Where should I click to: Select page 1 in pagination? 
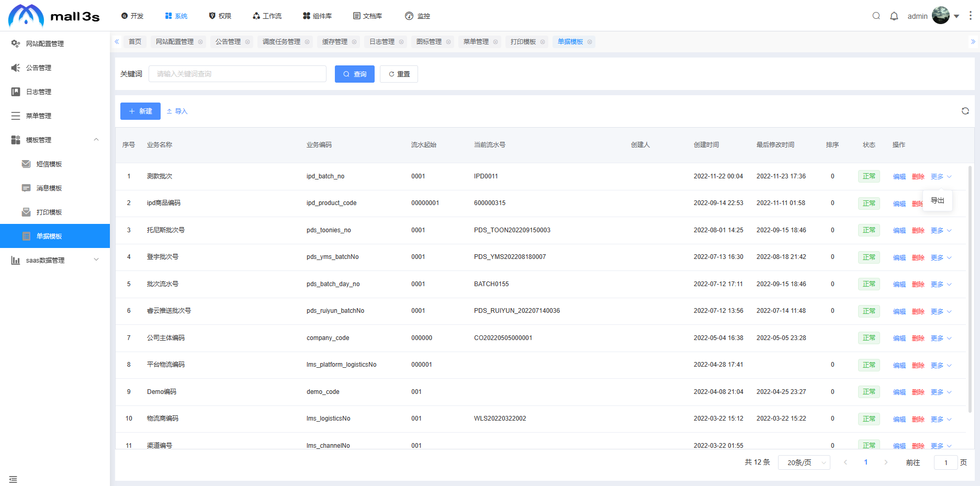pos(866,462)
